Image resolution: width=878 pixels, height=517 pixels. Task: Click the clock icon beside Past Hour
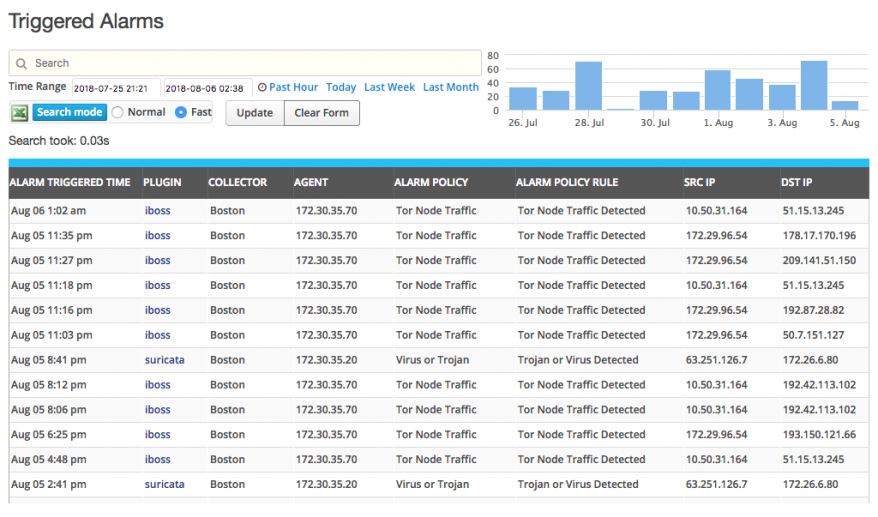pos(262,87)
